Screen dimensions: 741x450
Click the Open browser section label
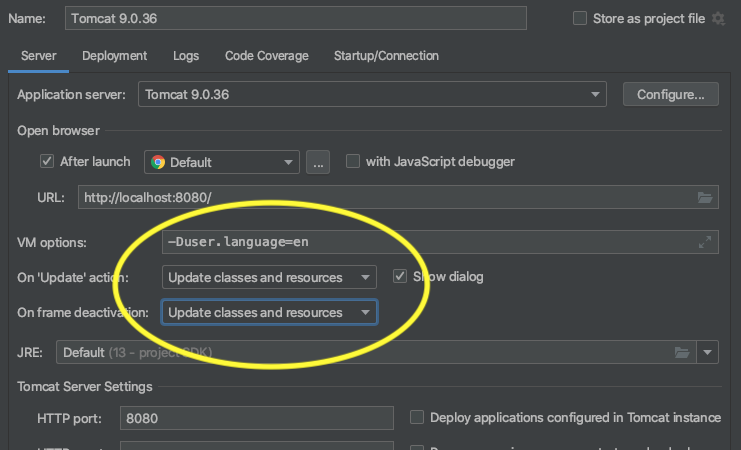tap(58, 130)
